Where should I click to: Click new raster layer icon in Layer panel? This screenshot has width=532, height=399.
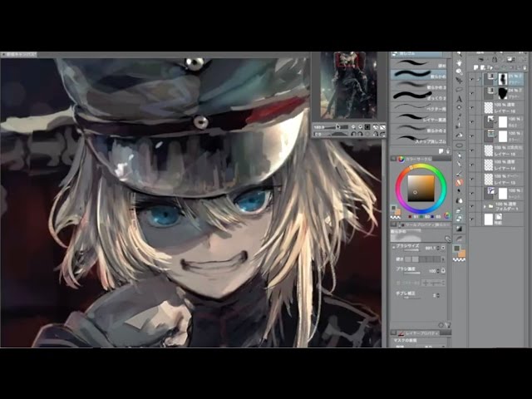475,67
